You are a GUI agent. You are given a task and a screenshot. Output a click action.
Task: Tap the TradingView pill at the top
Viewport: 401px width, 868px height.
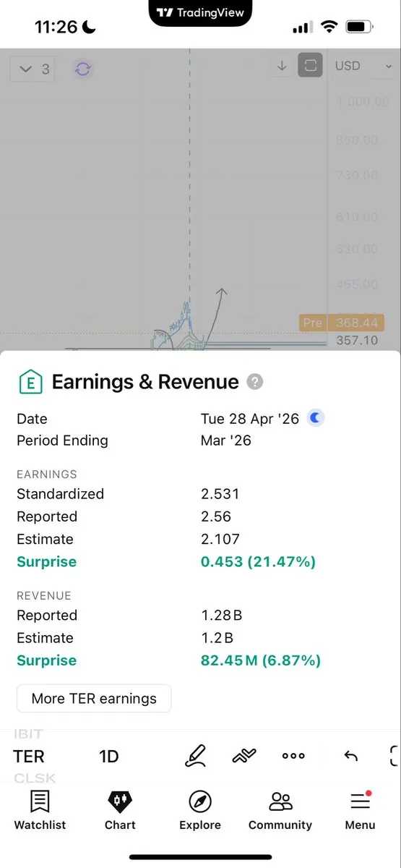click(200, 12)
